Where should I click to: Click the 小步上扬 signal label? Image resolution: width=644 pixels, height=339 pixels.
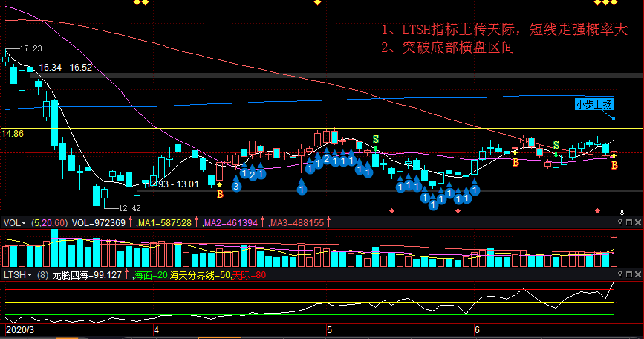(x=593, y=104)
